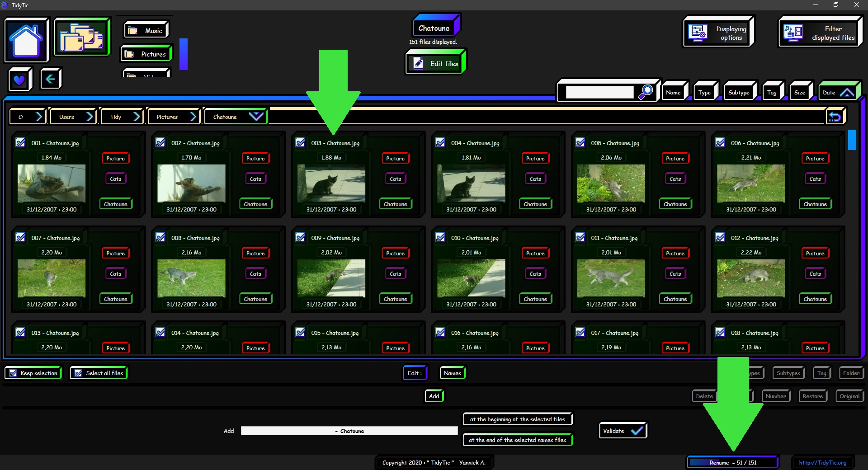This screenshot has height=470, width=868.
Task: Click the path undo arrow icon
Action: [x=835, y=117]
